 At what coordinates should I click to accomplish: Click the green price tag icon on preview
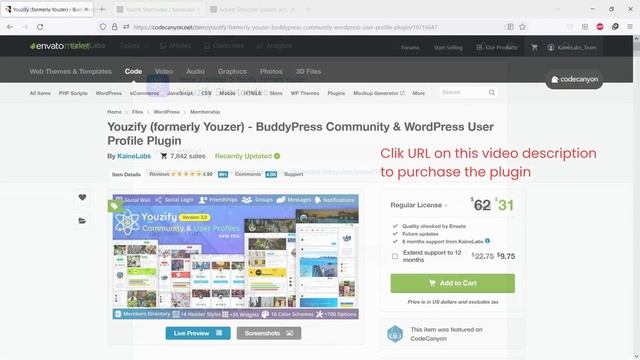tap(114, 206)
